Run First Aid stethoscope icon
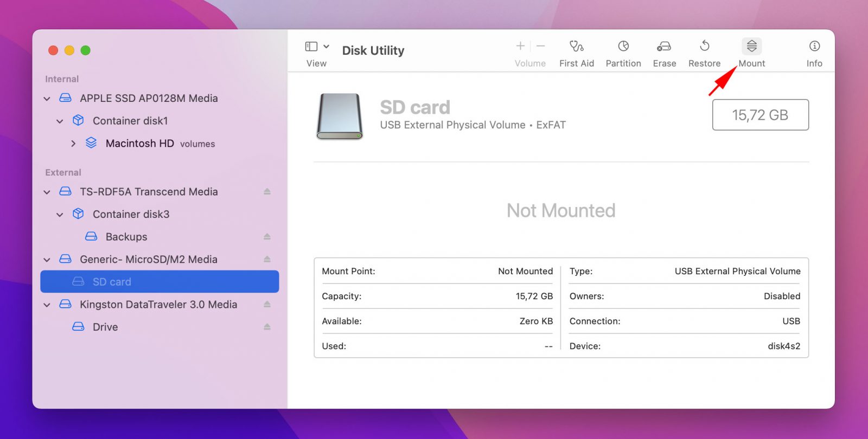 [x=576, y=46]
